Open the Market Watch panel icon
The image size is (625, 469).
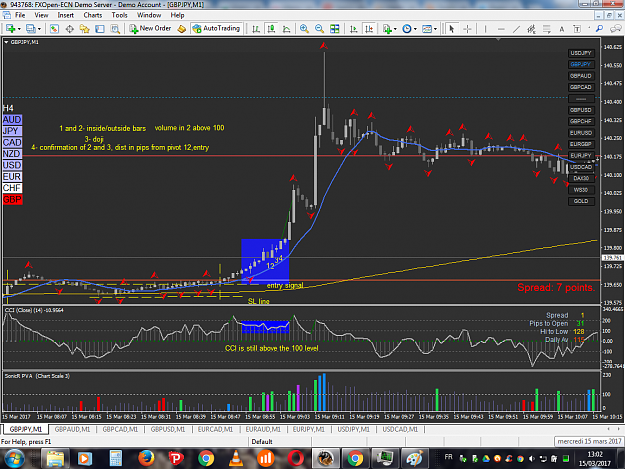click(54, 29)
